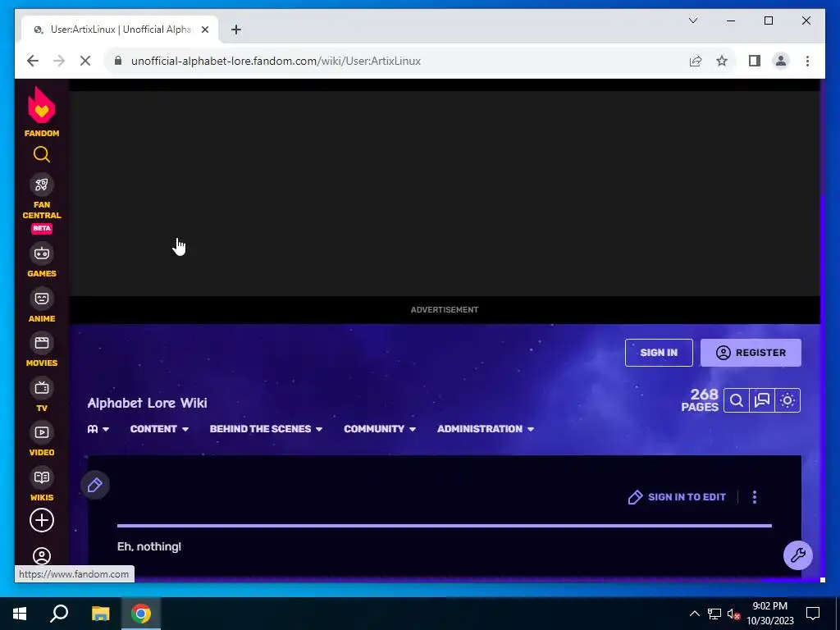Expand the explore book-icon menu
Viewport: 840px width, 630px height.
[x=98, y=428]
